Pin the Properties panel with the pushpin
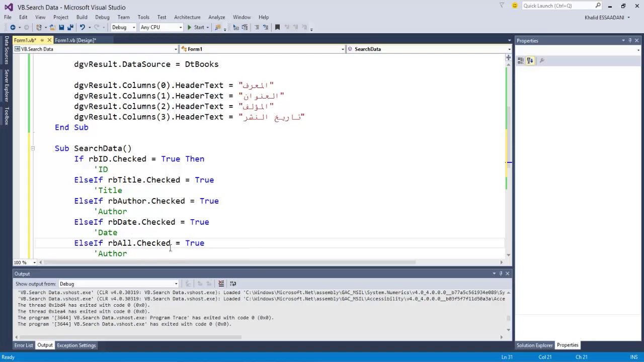This screenshot has width=644, height=362. (x=630, y=40)
